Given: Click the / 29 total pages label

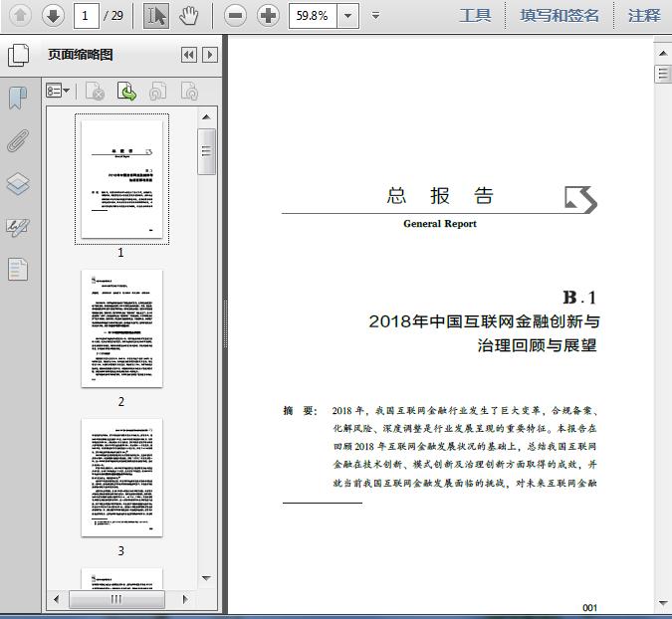Looking at the screenshot, I should click(113, 16).
